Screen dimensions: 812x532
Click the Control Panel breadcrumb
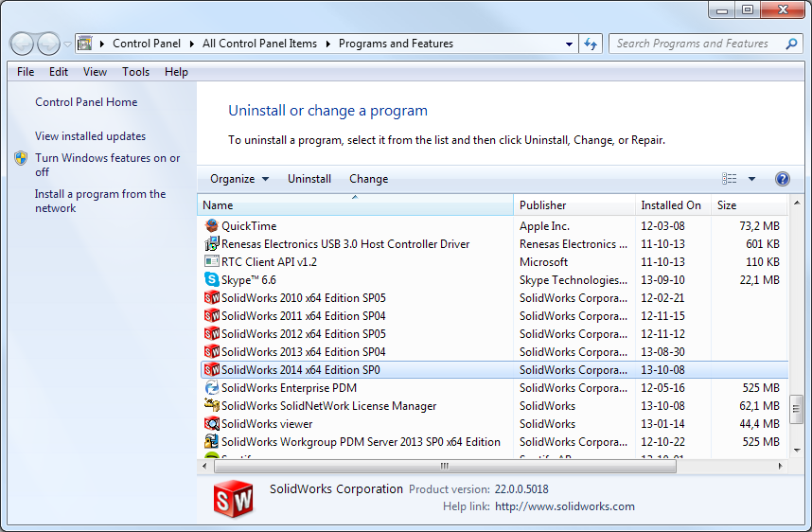(147, 44)
